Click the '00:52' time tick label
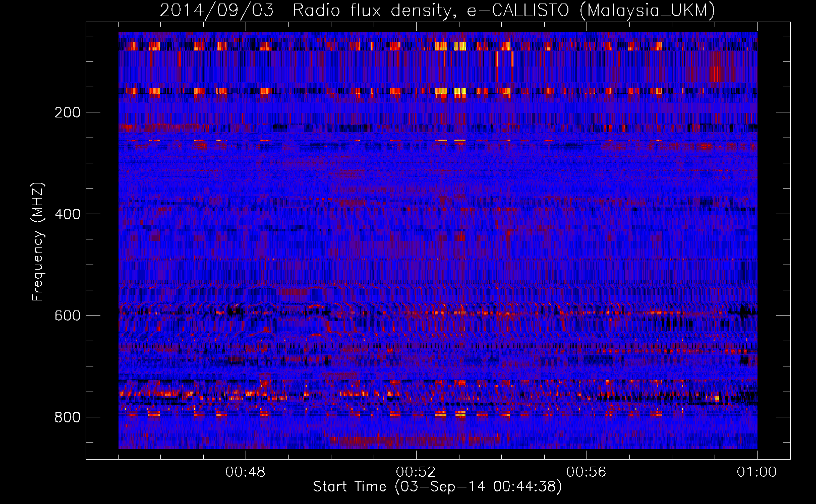Viewport: 816px width, 504px height. tap(416, 472)
